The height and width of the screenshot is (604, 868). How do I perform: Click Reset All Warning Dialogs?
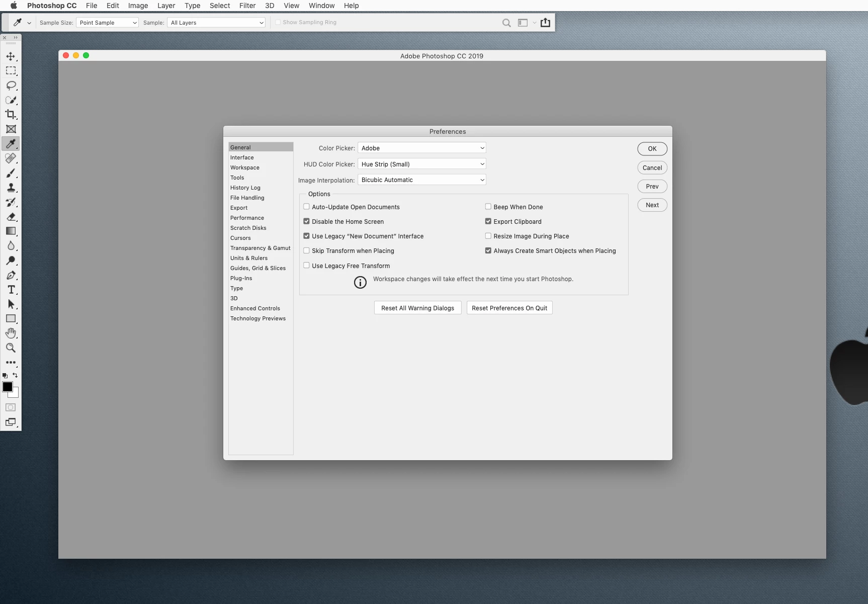(x=417, y=308)
